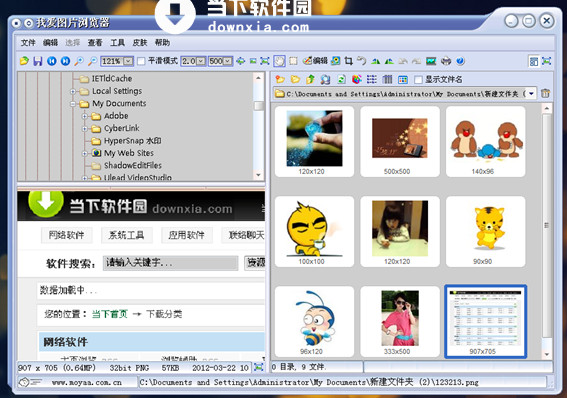
Task: Toggle the 显示文件名 checkbox
Action: [418, 79]
